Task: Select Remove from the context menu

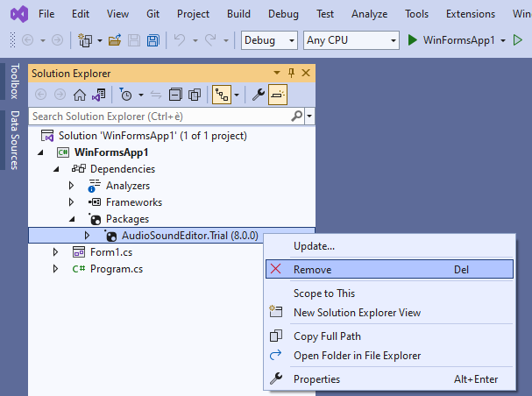Action: 312,269
